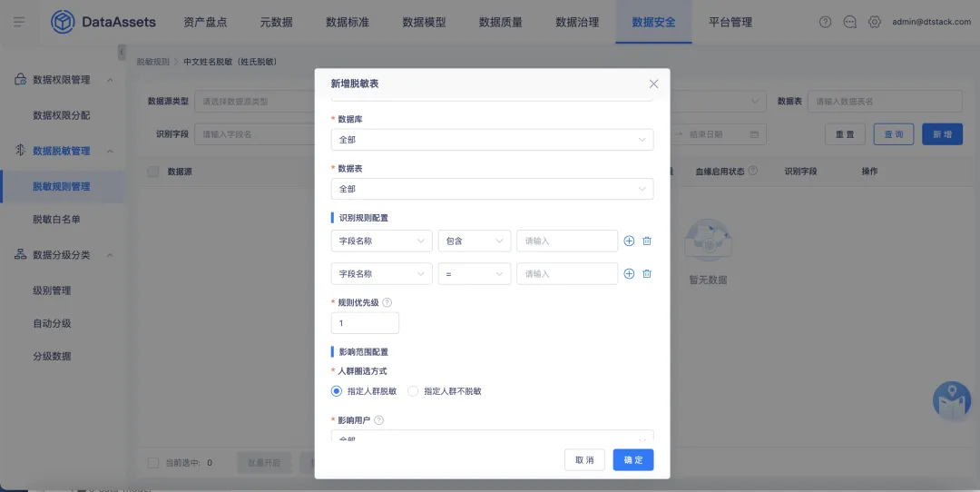Click the 取消 button

(584, 460)
